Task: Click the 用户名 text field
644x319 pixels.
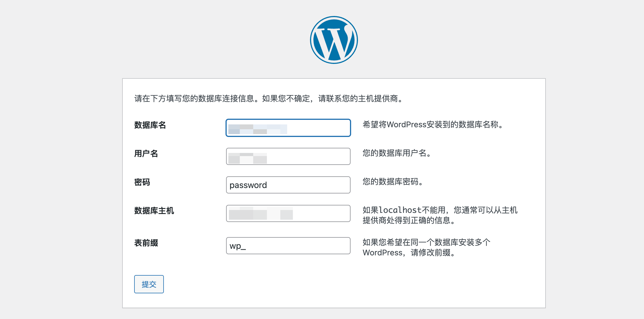Action: (288, 156)
